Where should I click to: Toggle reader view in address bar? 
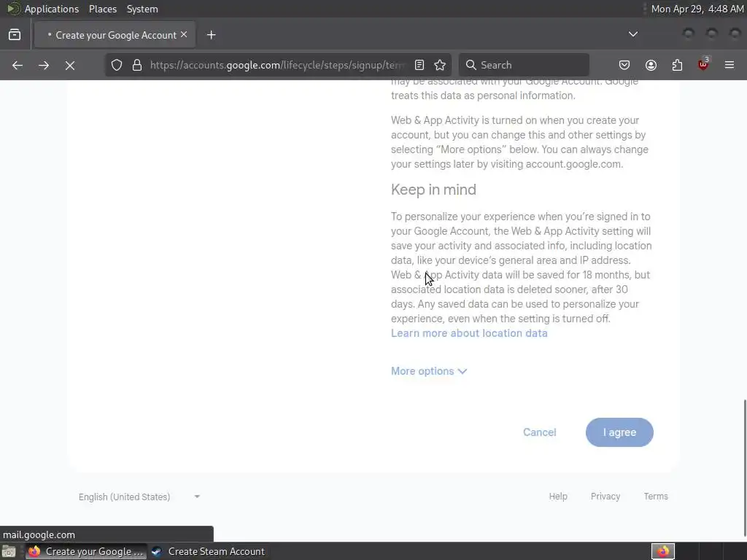point(419,65)
